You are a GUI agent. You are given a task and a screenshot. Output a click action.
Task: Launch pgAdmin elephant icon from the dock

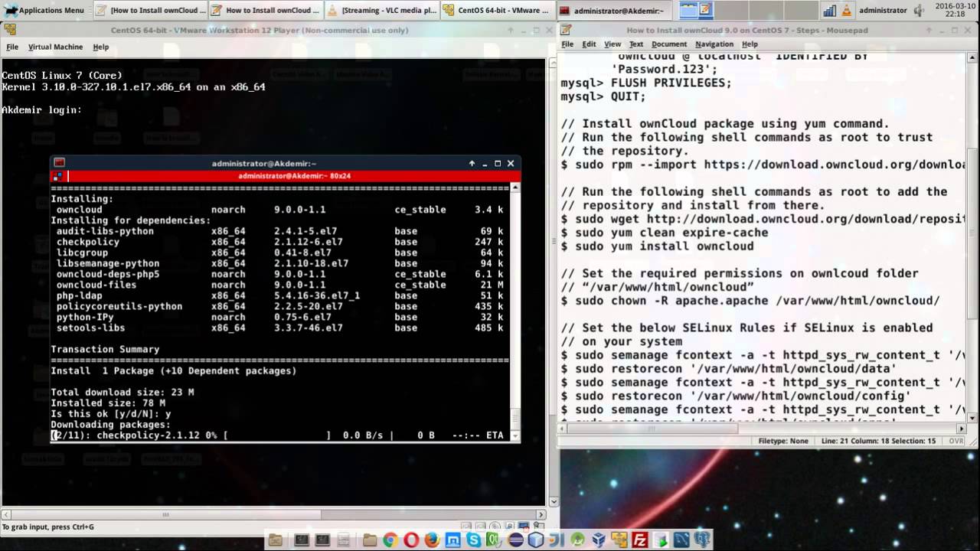[x=702, y=540]
